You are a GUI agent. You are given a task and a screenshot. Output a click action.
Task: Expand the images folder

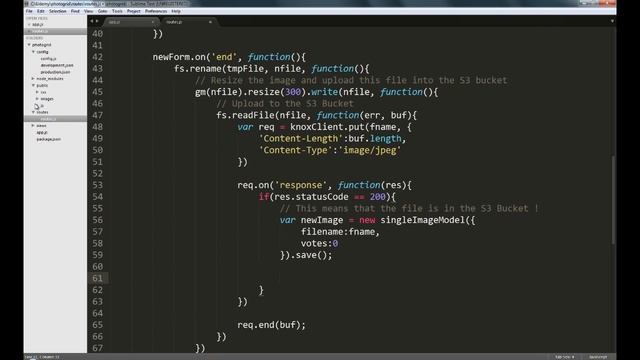point(37,99)
